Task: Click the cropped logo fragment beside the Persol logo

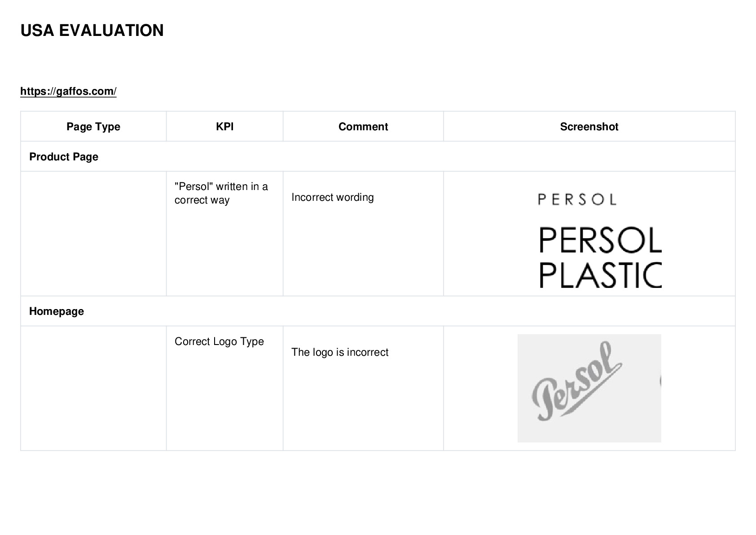Action: point(660,381)
